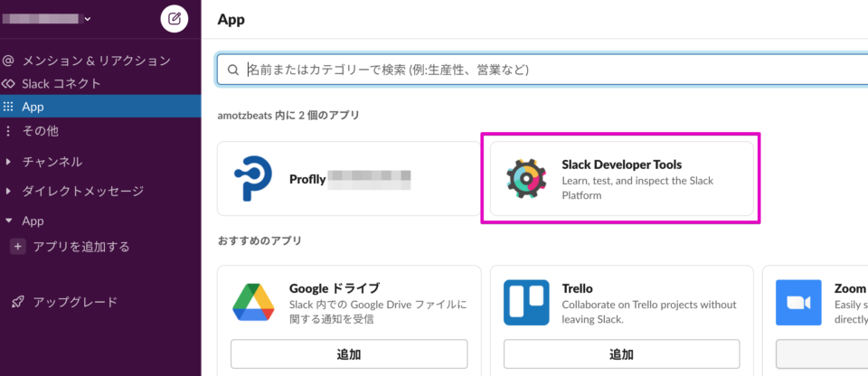The height and width of the screenshot is (376, 868).
Task: Click amotzbeats 内に 2 個のアプリ text
Action: coord(288,115)
